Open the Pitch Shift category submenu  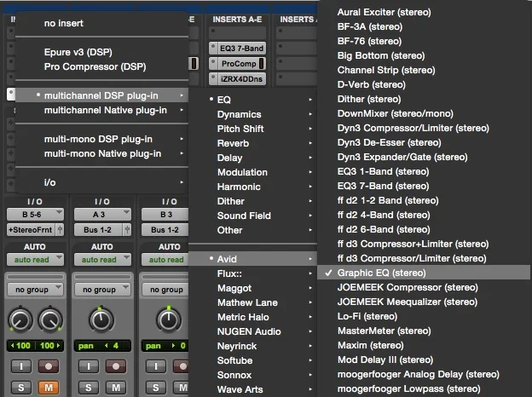point(252,129)
